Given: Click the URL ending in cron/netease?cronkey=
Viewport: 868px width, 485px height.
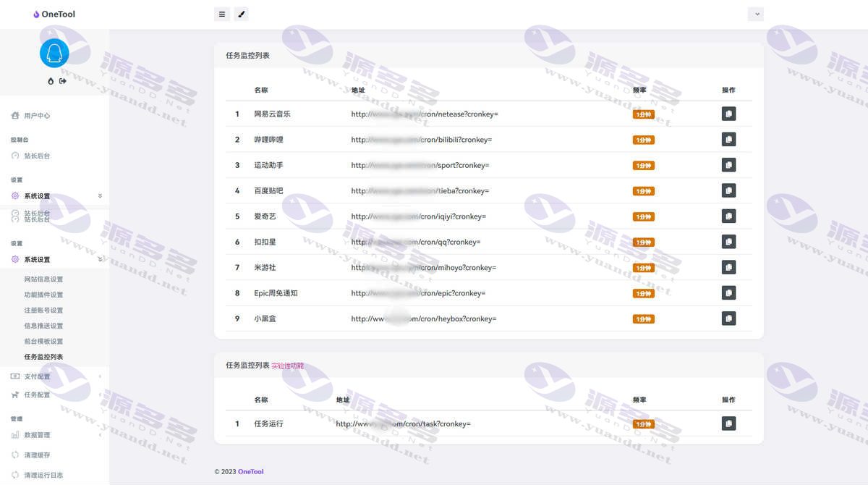Looking at the screenshot, I should [425, 114].
